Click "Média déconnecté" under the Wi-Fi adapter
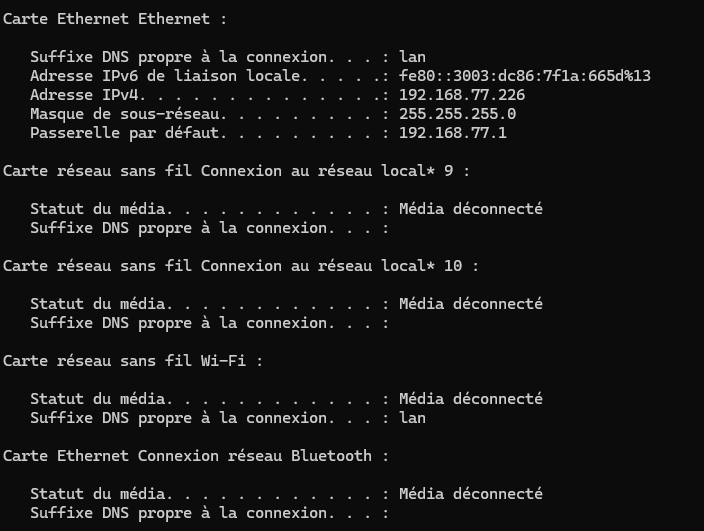 [470, 399]
